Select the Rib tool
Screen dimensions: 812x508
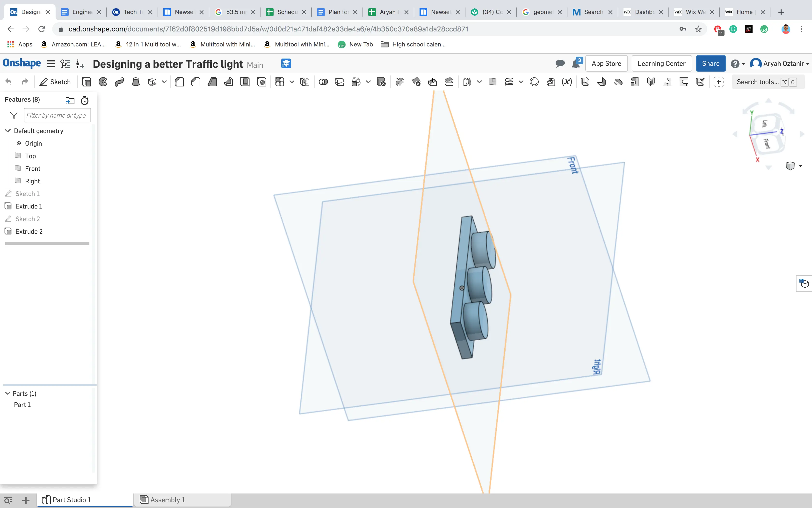coord(229,82)
